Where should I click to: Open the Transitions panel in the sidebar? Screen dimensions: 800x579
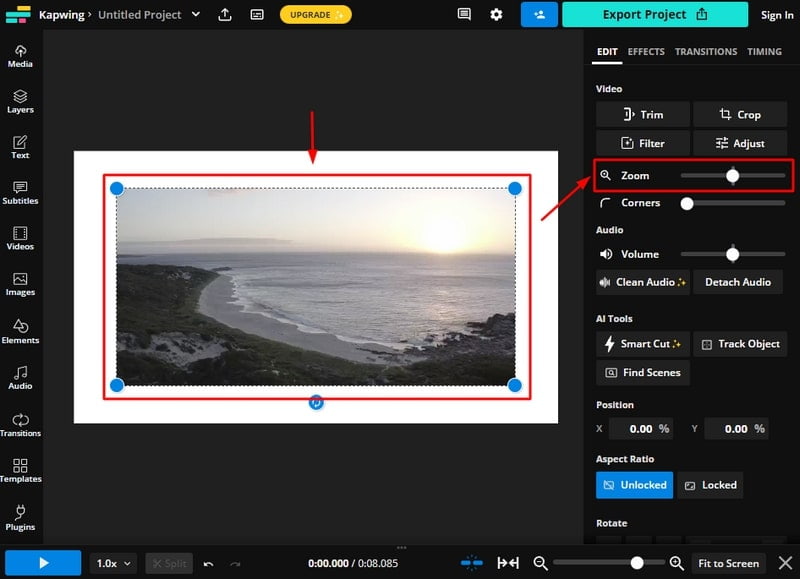pos(20,426)
